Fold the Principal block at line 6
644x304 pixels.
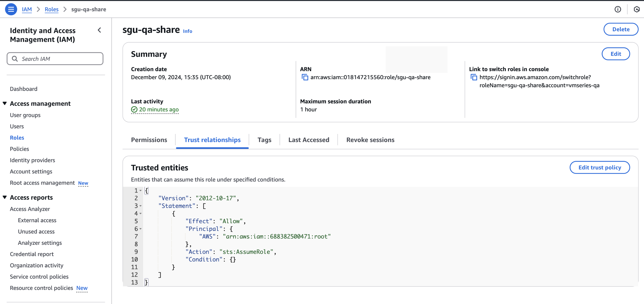[x=141, y=229]
